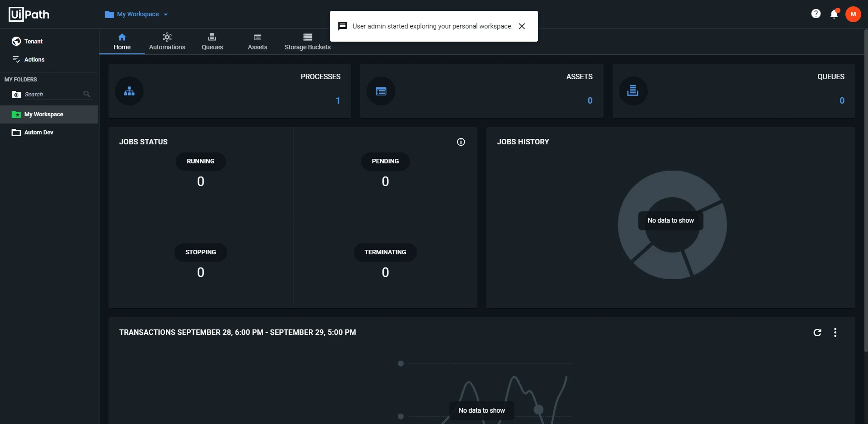Click the Actions checklist icon
This screenshot has width=868, height=424.
click(16, 59)
